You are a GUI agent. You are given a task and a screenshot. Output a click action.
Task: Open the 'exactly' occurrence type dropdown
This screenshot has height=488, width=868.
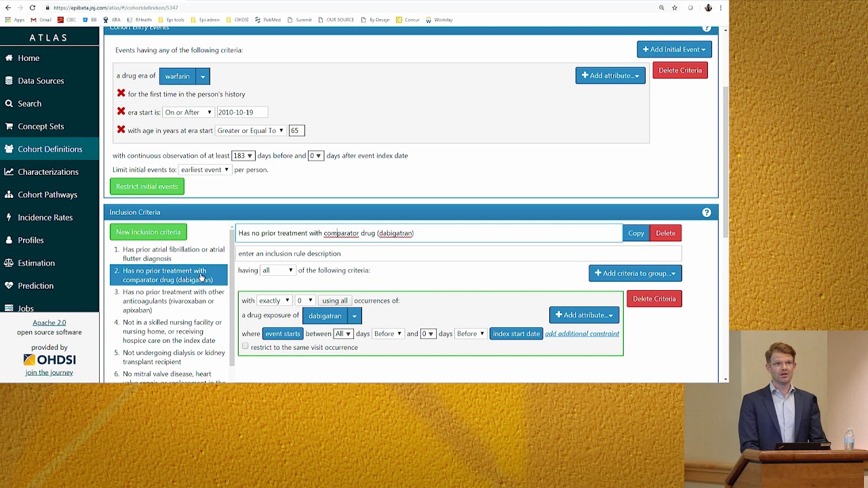coord(274,301)
